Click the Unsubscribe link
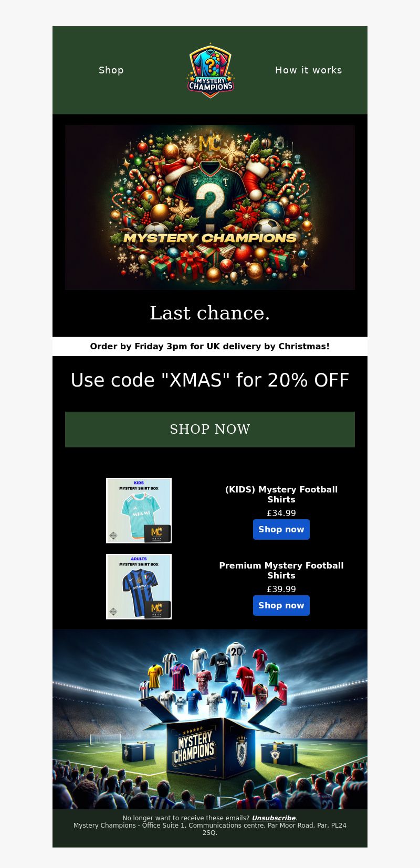 click(x=274, y=818)
